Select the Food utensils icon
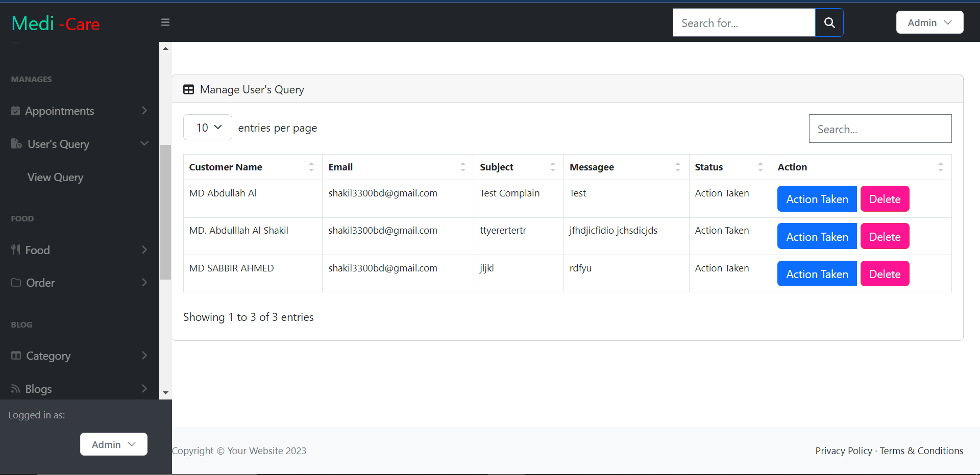Screen dimensions: 980x475 tap(16, 249)
